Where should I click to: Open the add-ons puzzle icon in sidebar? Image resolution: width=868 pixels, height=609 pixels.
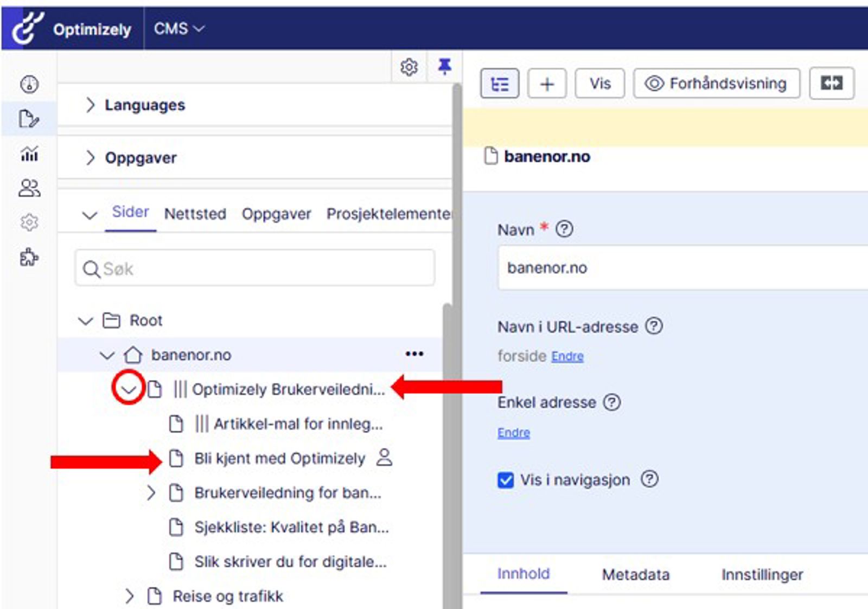(29, 257)
